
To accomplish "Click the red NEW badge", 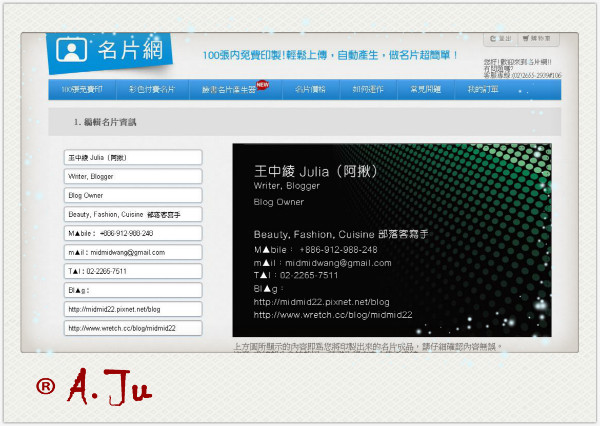I will tap(262, 84).
